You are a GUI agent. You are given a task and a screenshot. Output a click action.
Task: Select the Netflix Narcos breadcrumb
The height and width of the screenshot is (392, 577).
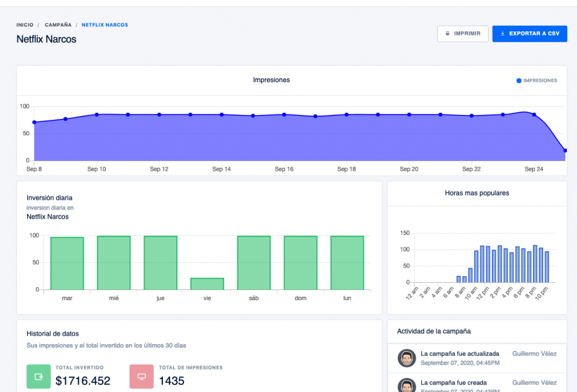point(105,25)
